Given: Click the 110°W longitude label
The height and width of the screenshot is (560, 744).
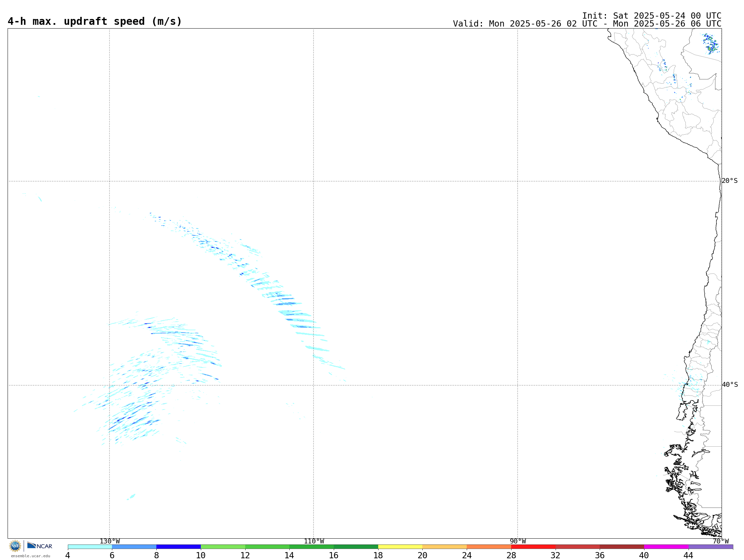Looking at the screenshot, I should click(x=314, y=541).
